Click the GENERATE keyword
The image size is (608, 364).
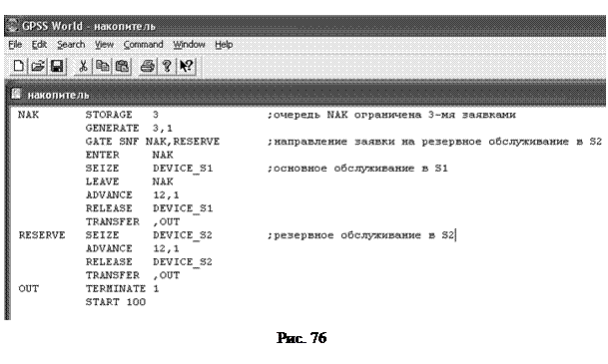(112, 129)
